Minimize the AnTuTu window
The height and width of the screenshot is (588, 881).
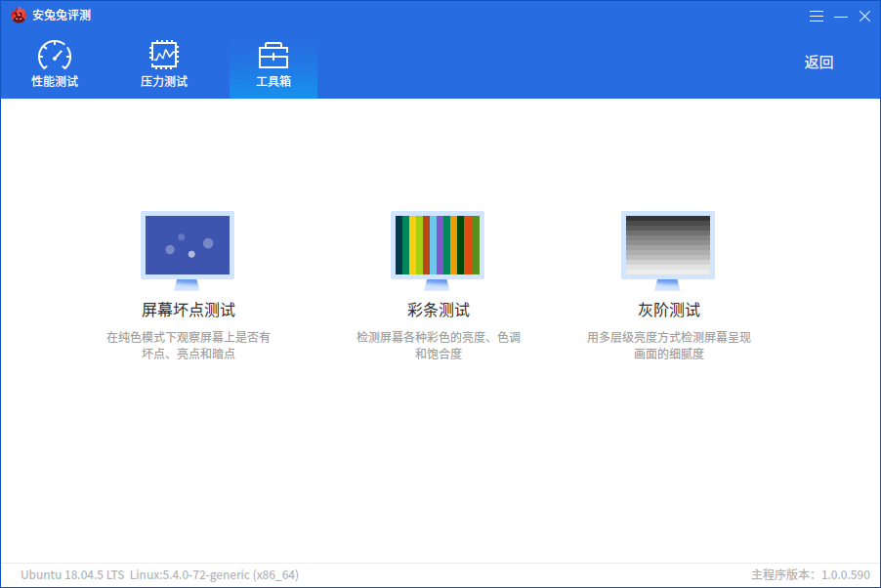click(841, 17)
